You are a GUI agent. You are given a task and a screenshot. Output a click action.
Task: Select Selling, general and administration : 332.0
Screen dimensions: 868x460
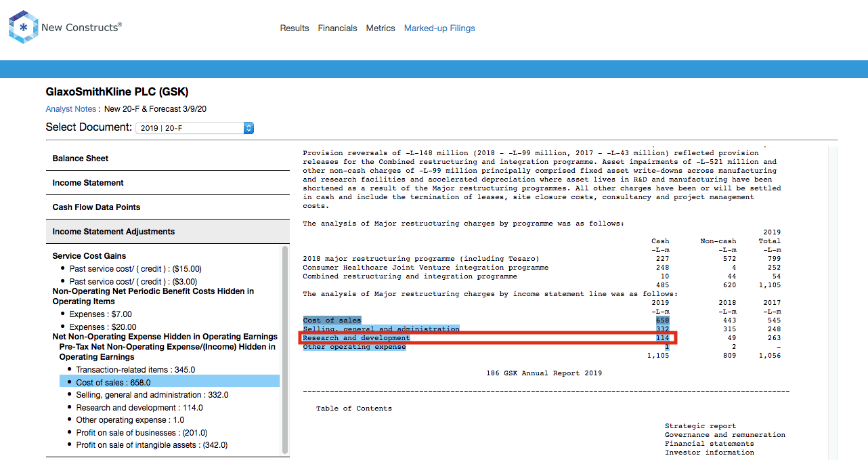click(x=152, y=395)
